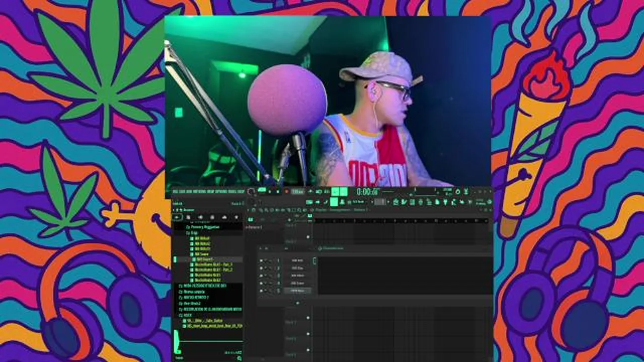This screenshot has width=644, height=362.
Task: Select the browser sample ending Part_1
Action: (211, 264)
